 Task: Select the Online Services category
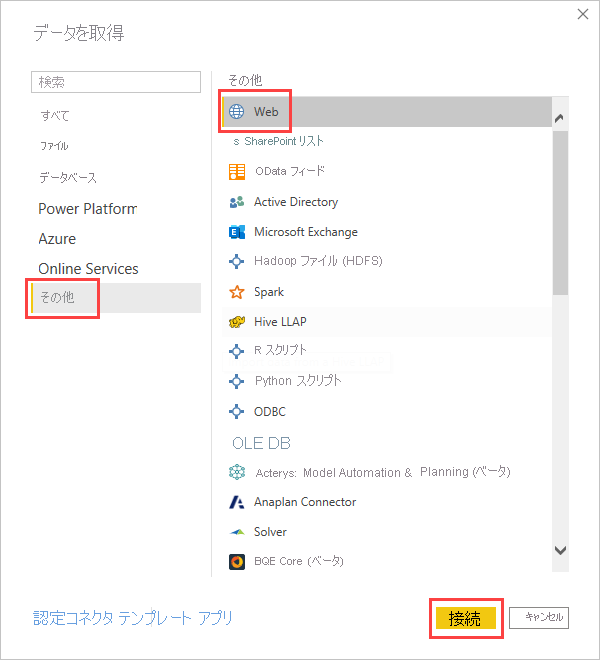(88, 269)
